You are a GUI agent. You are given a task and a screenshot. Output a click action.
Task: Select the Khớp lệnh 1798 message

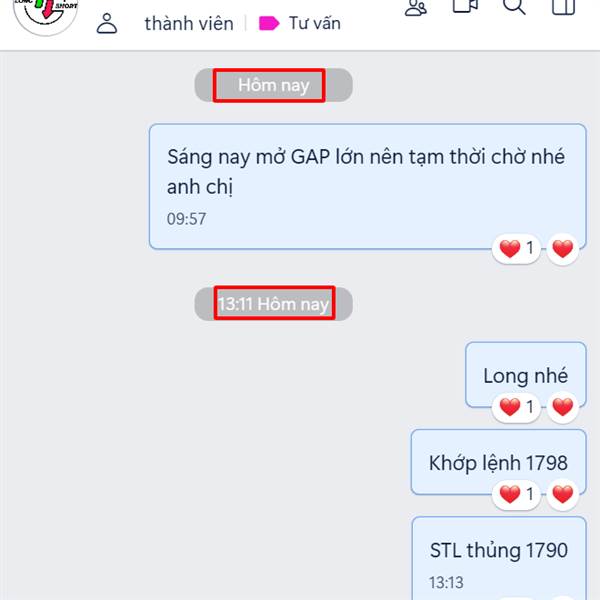[x=498, y=462]
